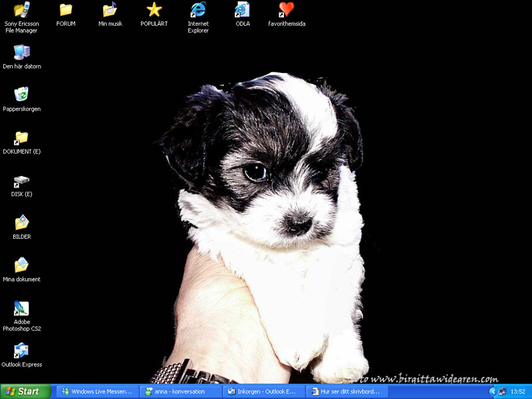Click the Start button

click(x=25, y=392)
